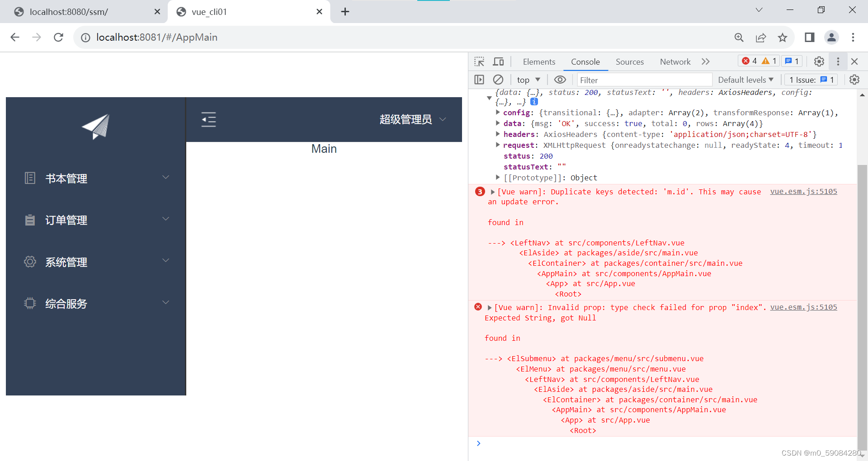Click the gear icon next to 系统管理
This screenshot has height=461, width=868.
pyautogui.click(x=30, y=262)
